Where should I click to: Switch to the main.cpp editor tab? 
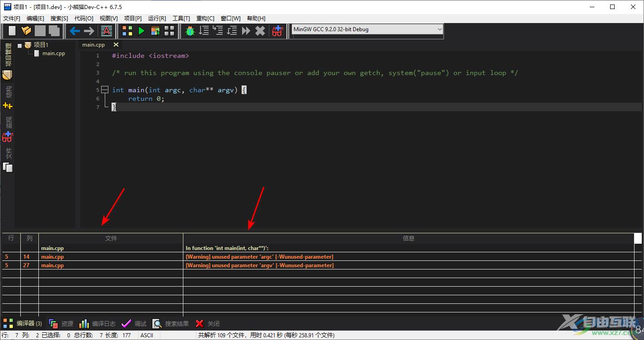pyautogui.click(x=93, y=45)
